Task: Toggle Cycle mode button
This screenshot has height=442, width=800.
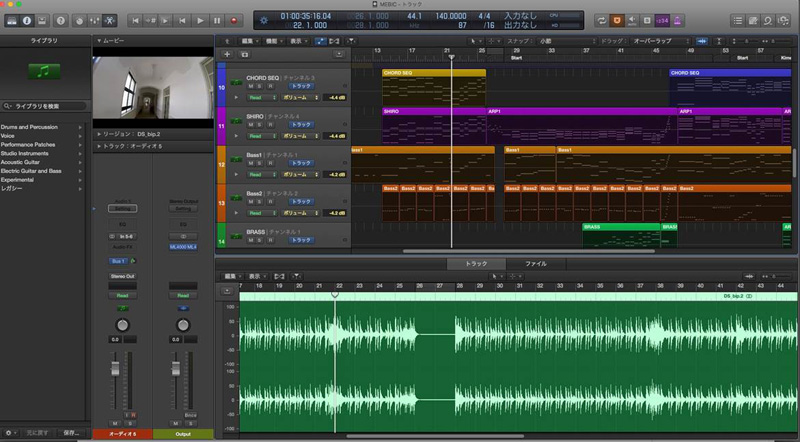Action: pyautogui.click(x=602, y=21)
